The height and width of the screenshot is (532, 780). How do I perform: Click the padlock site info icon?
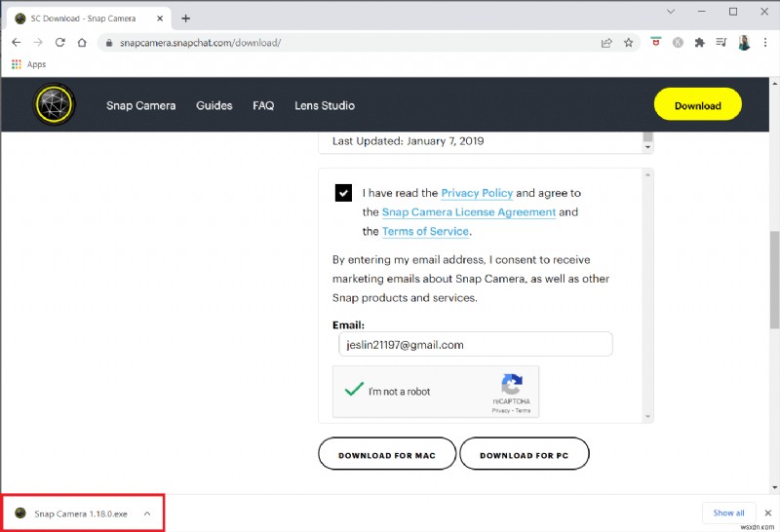click(109, 43)
